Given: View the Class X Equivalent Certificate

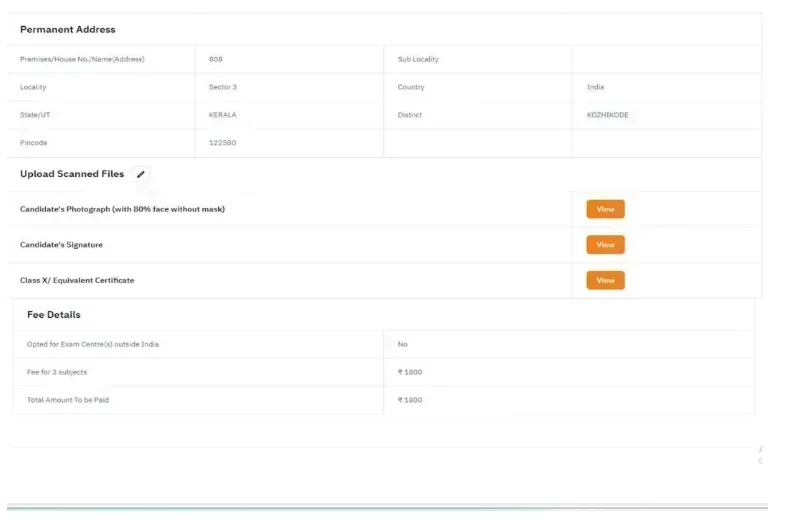Looking at the screenshot, I should (x=605, y=280).
